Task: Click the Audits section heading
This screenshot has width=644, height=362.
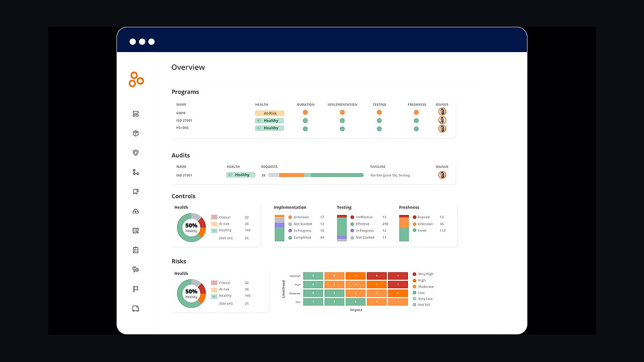Action: click(x=181, y=156)
